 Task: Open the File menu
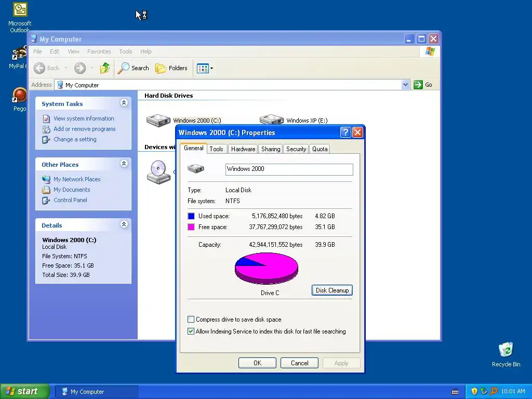click(x=37, y=51)
